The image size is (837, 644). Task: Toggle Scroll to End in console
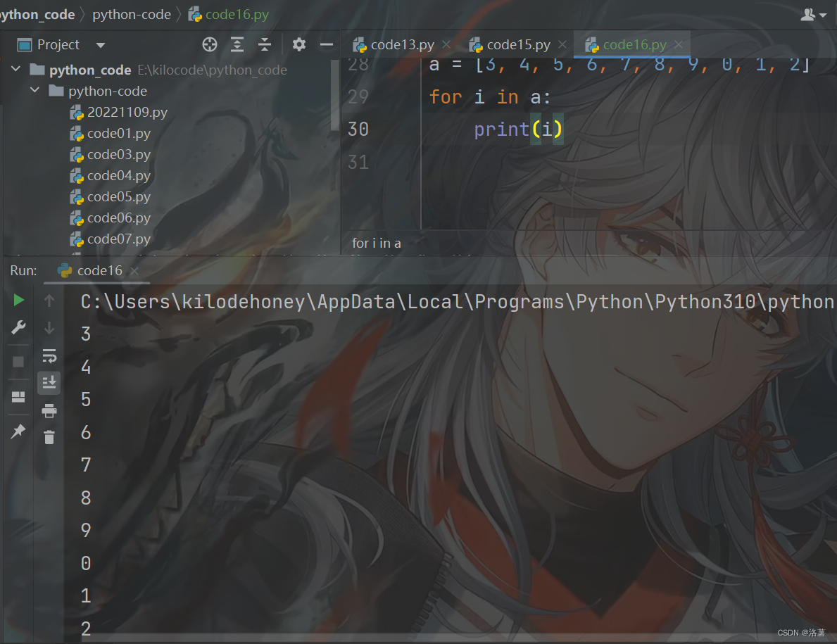[x=49, y=383]
